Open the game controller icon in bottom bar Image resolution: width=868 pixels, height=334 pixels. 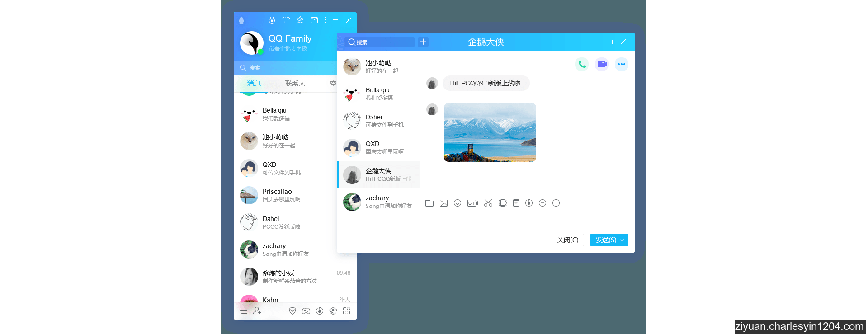click(306, 310)
